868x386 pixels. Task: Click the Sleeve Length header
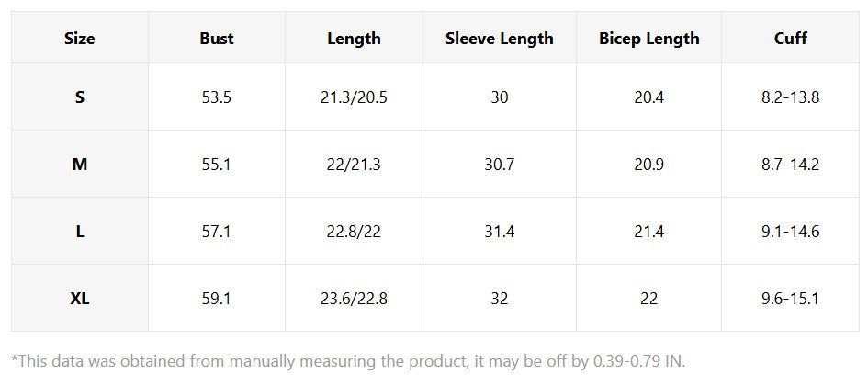point(500,39)
